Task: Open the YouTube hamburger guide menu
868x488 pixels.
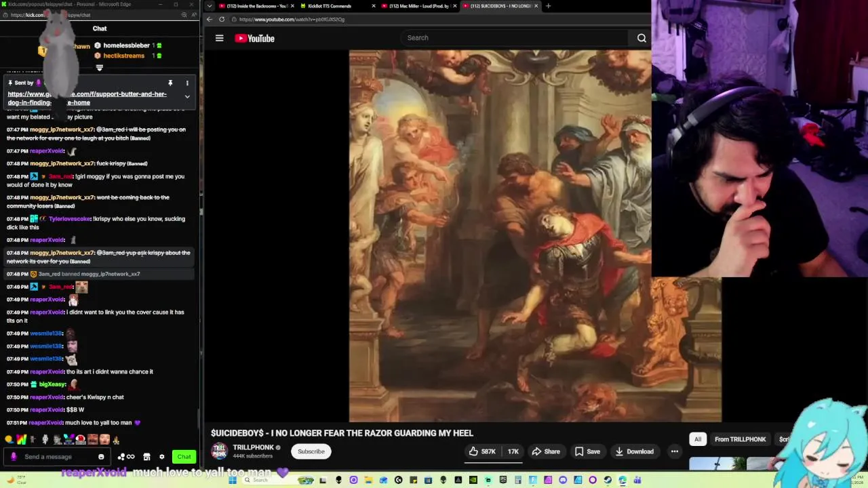Action: click(219, 38)
